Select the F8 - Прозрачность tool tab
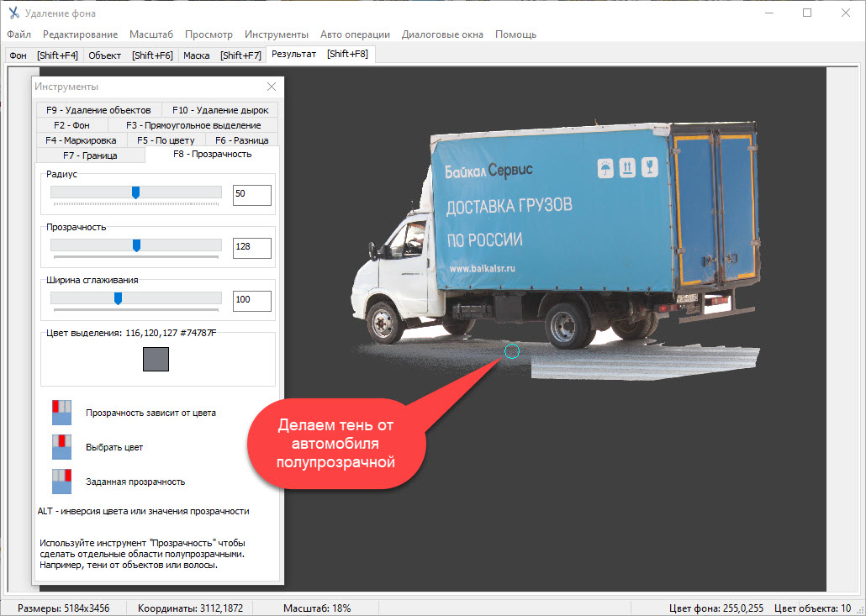 pos(212,154)
